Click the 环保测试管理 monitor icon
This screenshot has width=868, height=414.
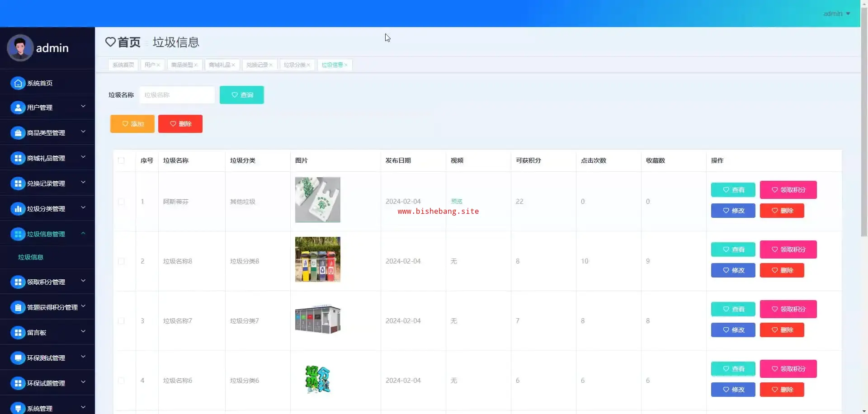coord(18,358)
